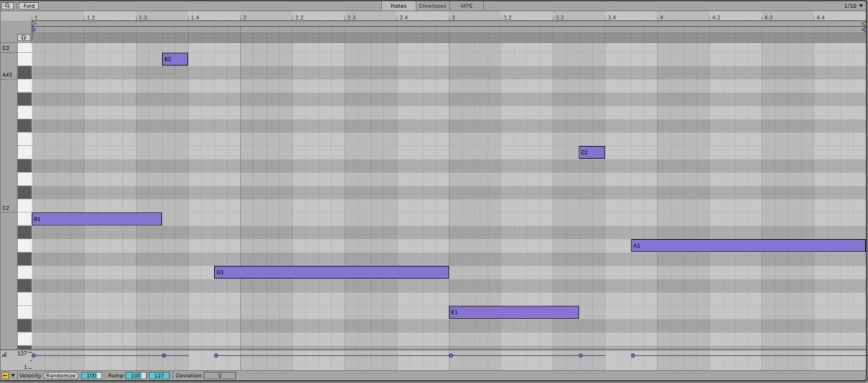
Task: Select the B2 note in the piano roll
Action: coord(175,59)
